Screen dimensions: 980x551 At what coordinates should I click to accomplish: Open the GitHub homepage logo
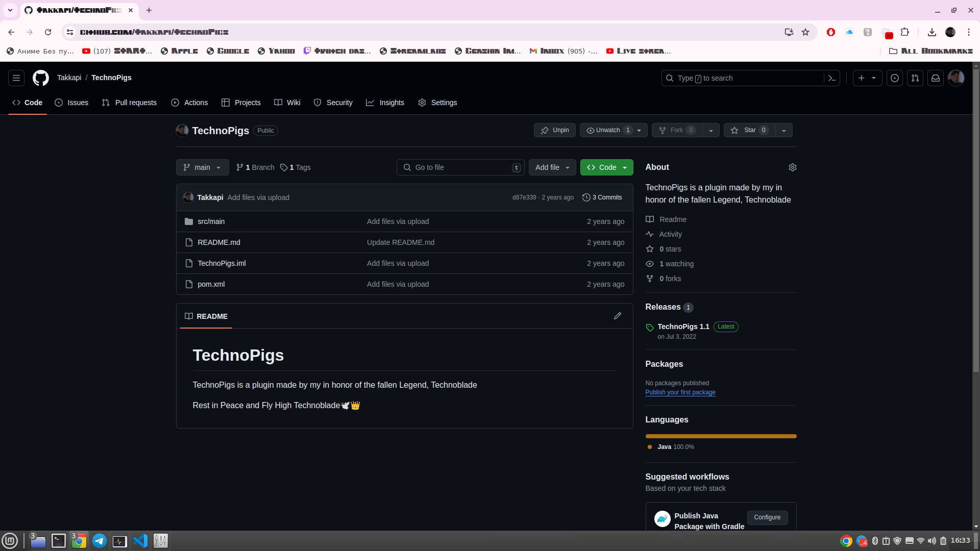tap(41, 78)
